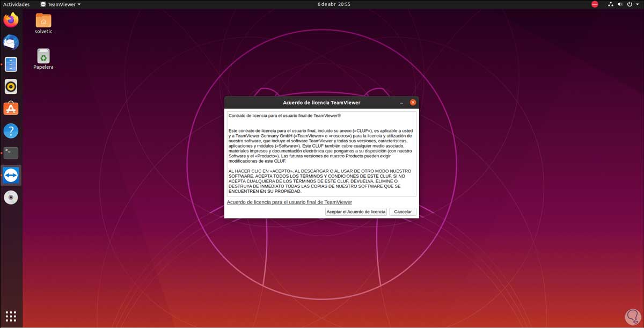Screen dimensions: 644x328
Task: Open the solvetic home folder icon
Action: [x=43, y=24]
